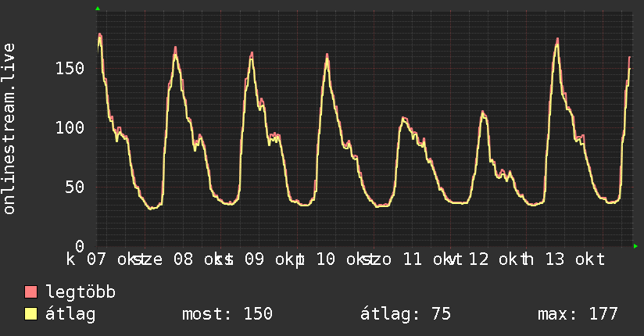Select the legtöbb legend label

pos(80,292)
